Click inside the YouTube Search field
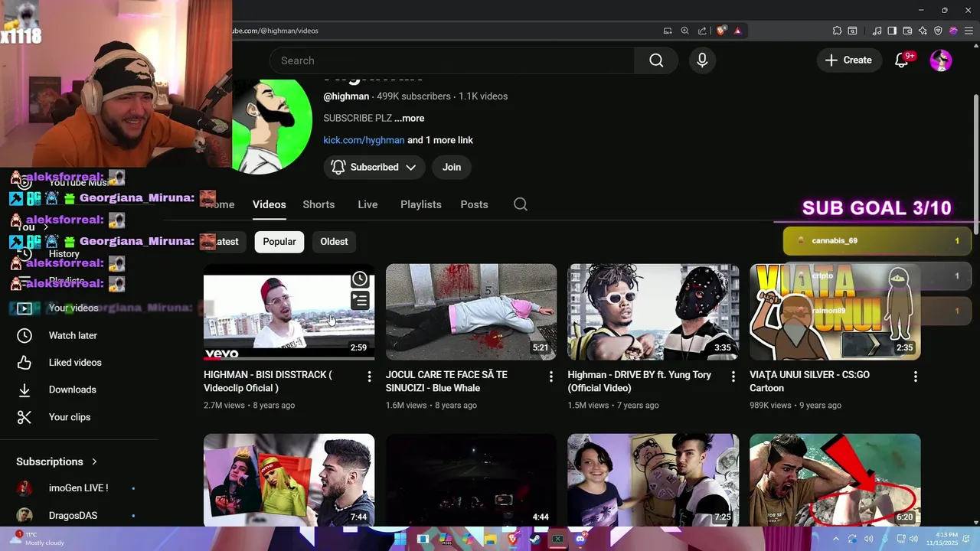 pos(452,60)
